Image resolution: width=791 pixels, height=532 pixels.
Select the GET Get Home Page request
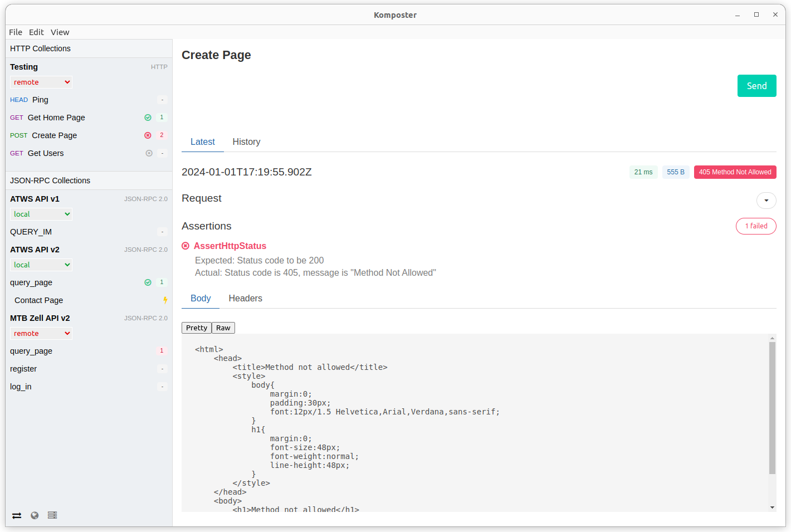pos(89,118)
